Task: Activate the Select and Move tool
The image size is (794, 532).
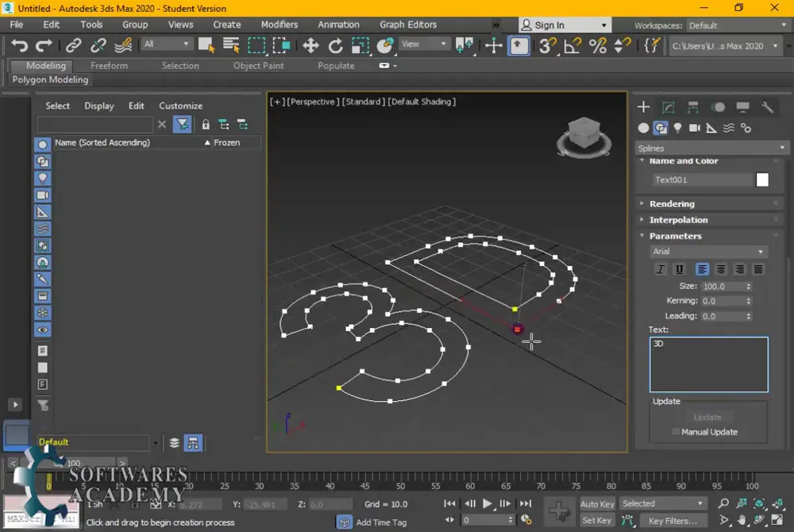Action: [x=310, y=45]
